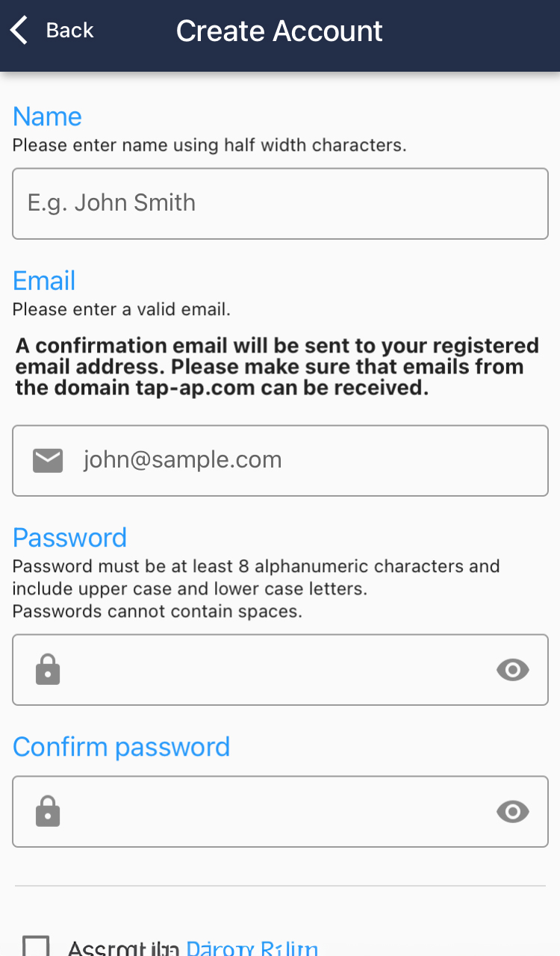Click the padlock icon in Confirm password field
This screenshot has height=956, width=560.
(48, 811)
